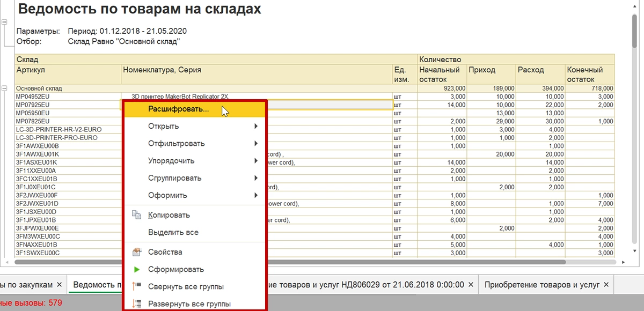This screenshot has width=644, height=311.
Task: Select the 3F1SWXEU00C article cell
Action: [68, 253]
